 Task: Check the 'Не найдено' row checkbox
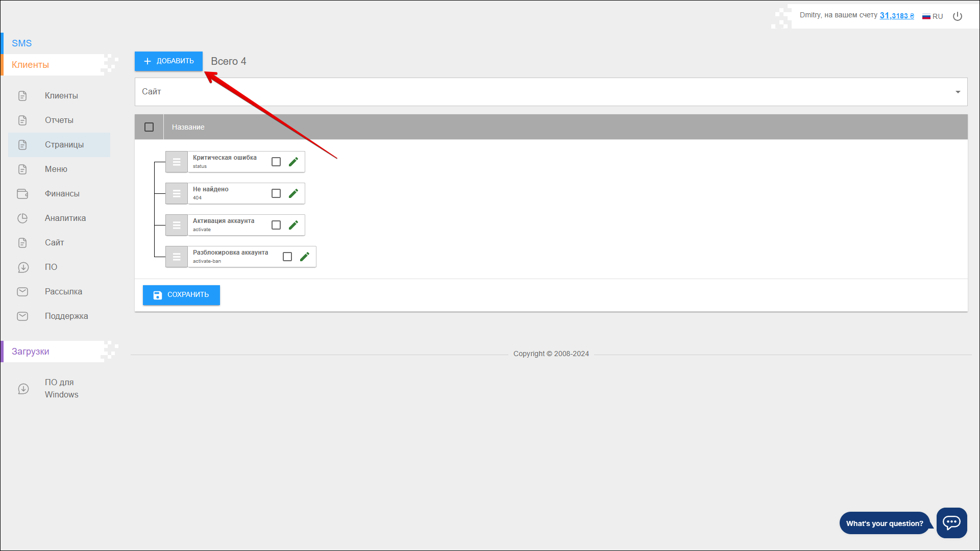276,193
